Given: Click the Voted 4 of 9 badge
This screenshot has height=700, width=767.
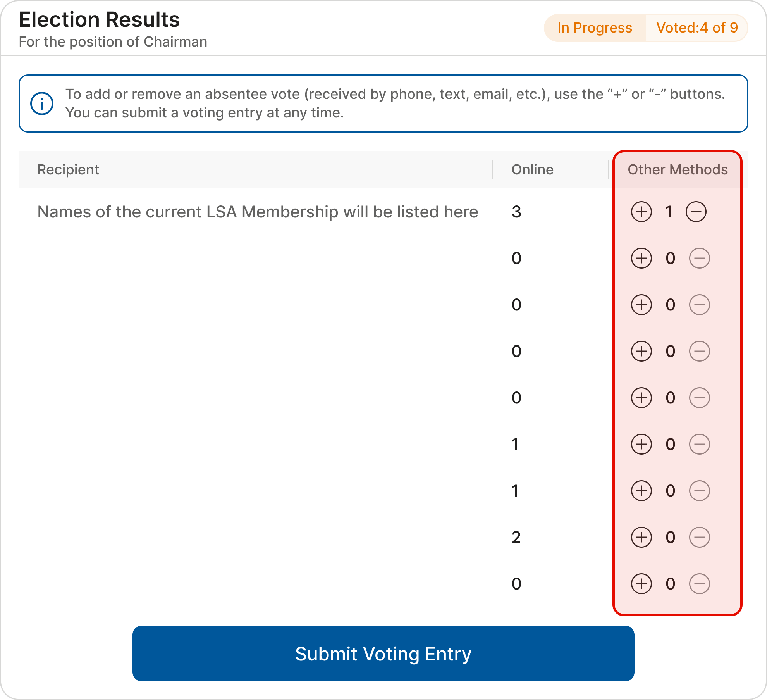Looking at the screenshot, I should (697, 28).
